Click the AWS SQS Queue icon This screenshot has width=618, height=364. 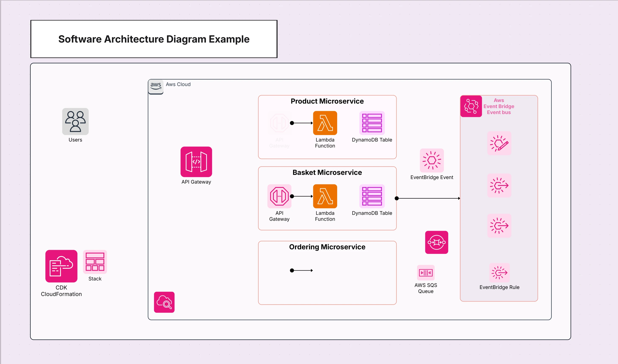click(x=426, y=272)
